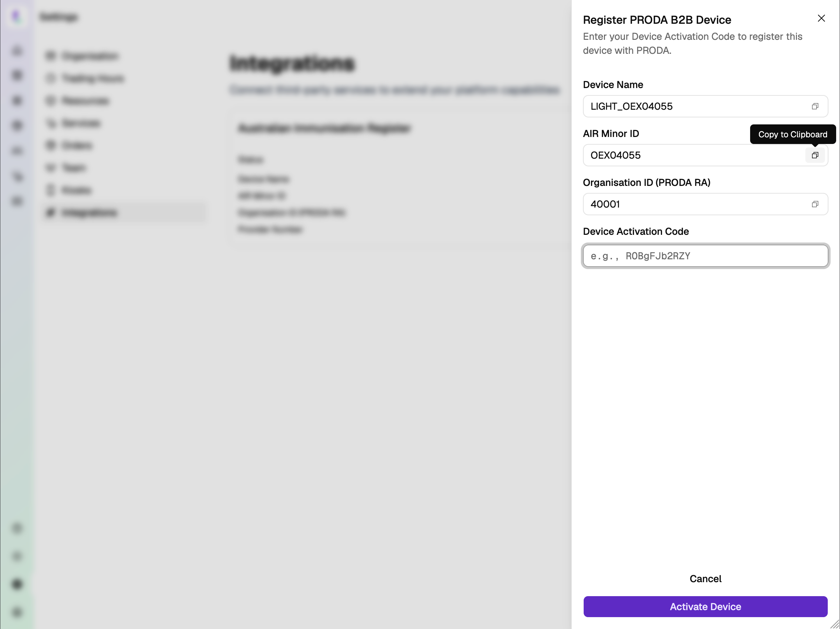Click the 'Device Name' label
Viewport: 840px width, 629px height.
(x=613, y=85)
